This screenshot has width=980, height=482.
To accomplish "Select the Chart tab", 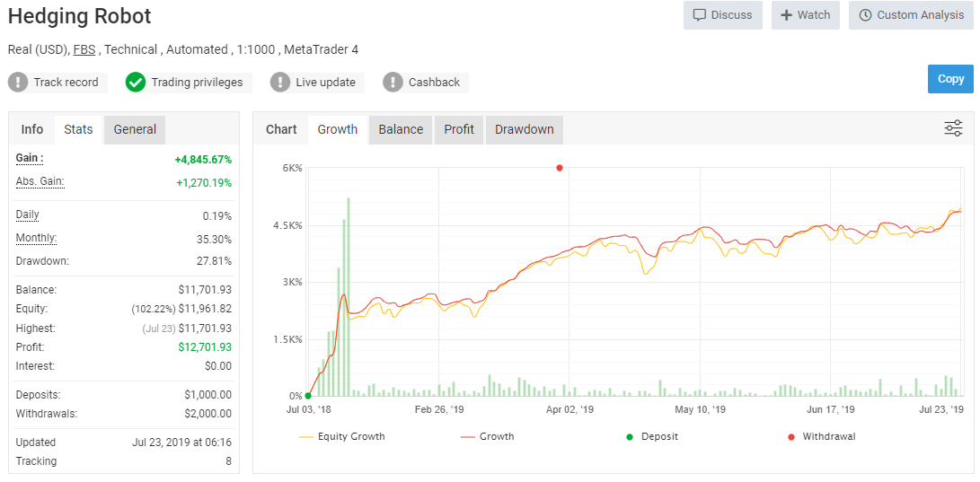I will coord(281,129).
